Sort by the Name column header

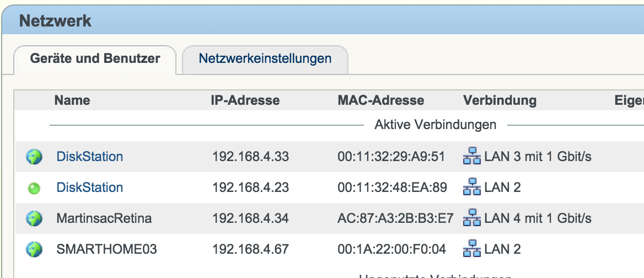(72, 100)
